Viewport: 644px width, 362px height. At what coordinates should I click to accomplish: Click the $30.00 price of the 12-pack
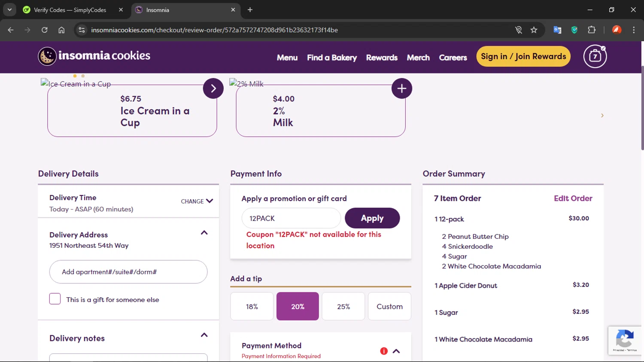pyautogui.click(x=579, y=218)
